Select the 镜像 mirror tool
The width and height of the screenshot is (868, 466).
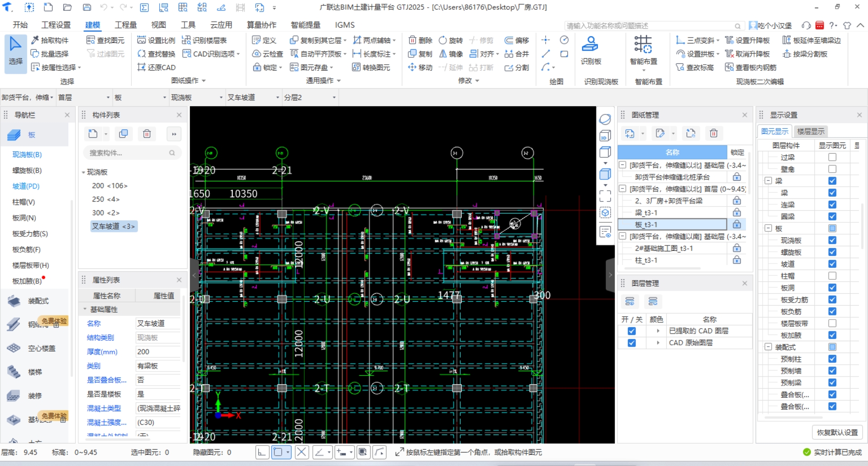click(451, 54)
